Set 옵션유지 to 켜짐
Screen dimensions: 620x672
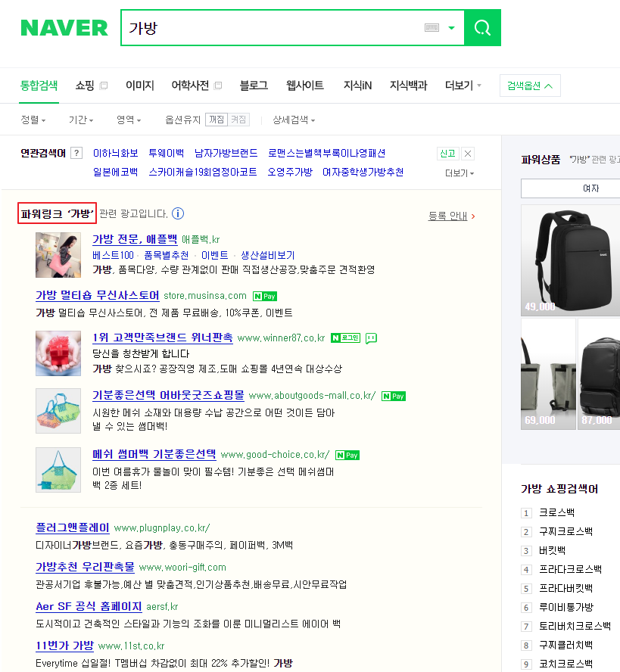238,120
